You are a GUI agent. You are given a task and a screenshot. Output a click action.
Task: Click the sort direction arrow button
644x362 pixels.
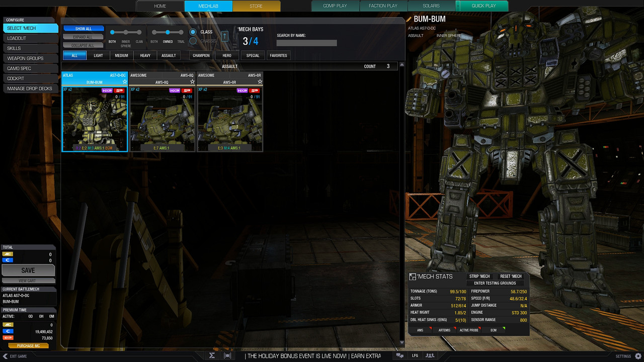[224, 36]
